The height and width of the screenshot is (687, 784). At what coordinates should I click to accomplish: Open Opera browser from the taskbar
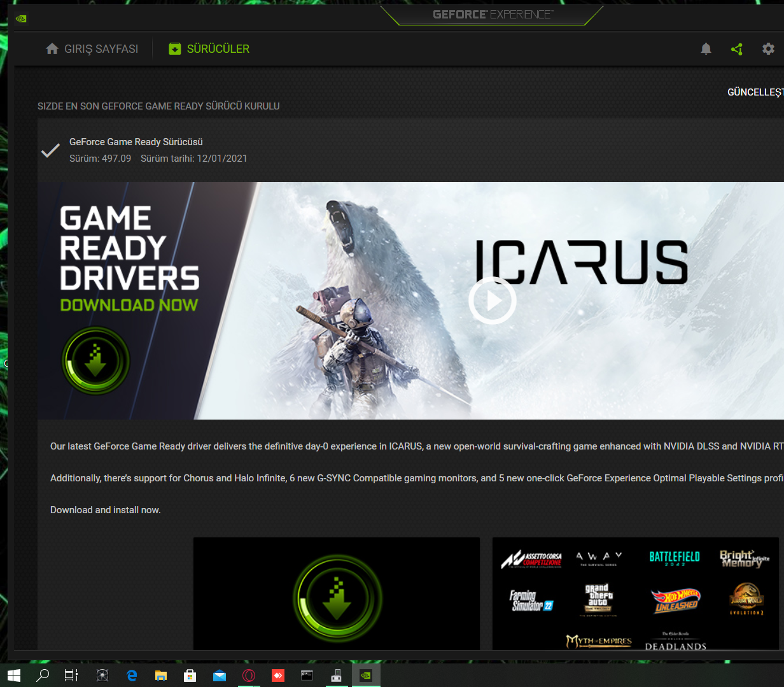point(249,676)
